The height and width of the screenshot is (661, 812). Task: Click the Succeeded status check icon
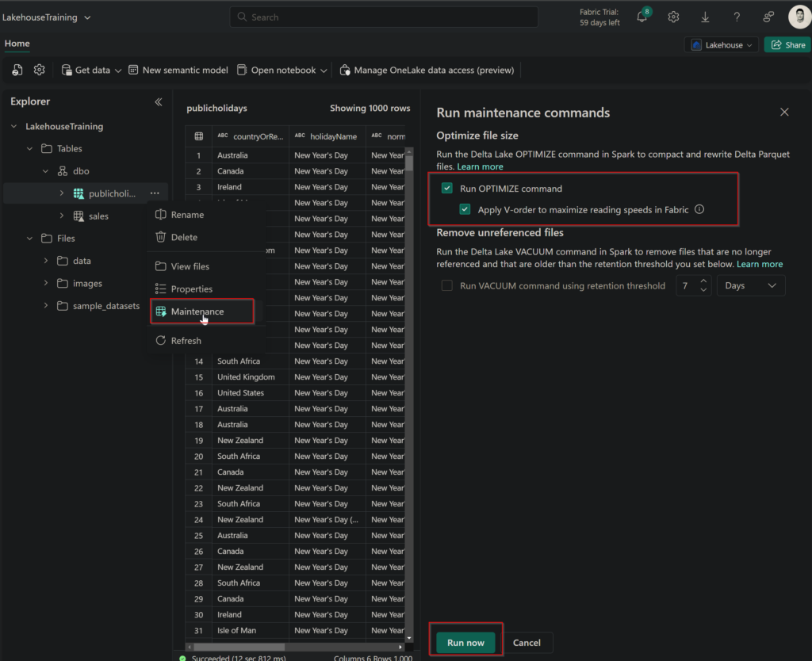coord(182,658)
